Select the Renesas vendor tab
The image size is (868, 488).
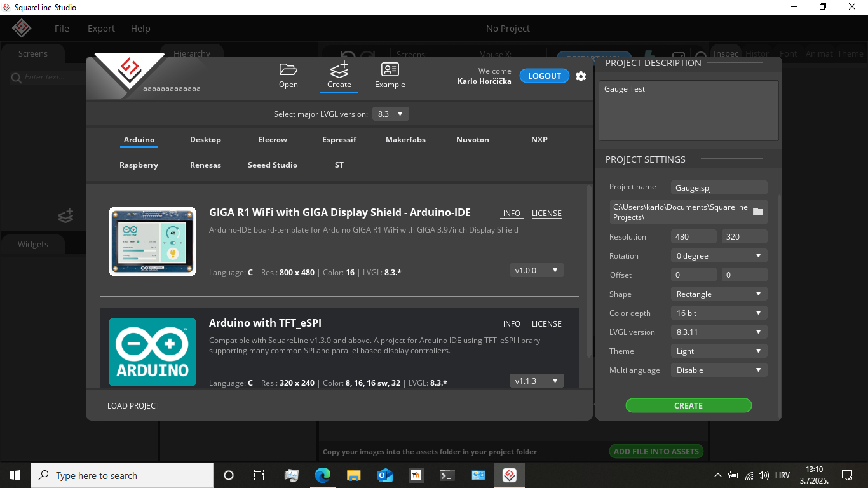coord(205,165)
